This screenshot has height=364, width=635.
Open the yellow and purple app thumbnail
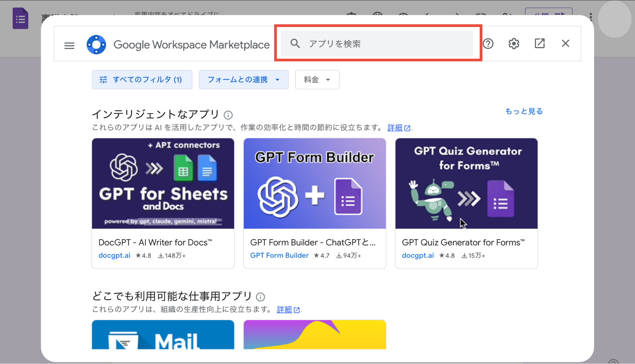click(x=315, y=334)
